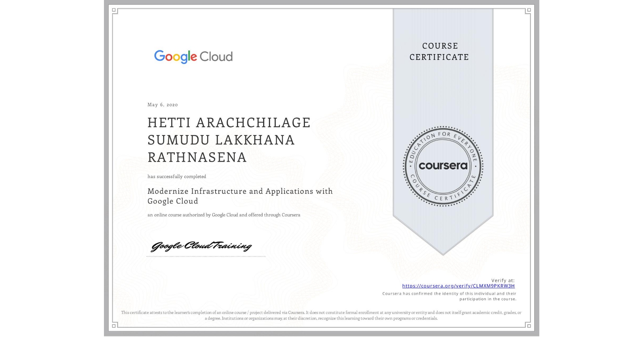Click course title 'Modernize Infrastructure and Applications with'
Screen dimensions: 644x337
point(240,191)
